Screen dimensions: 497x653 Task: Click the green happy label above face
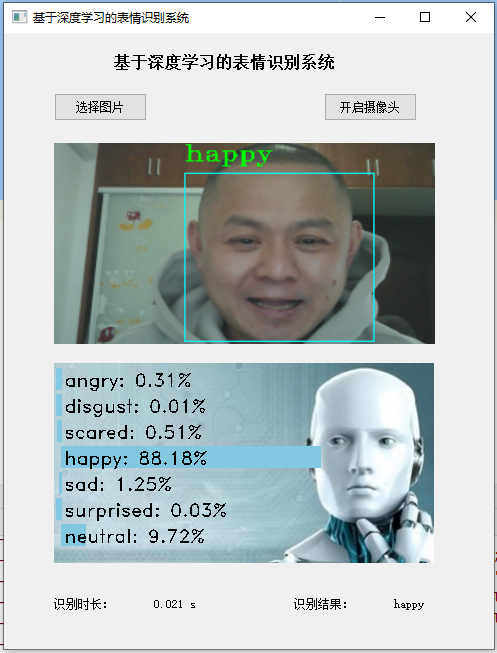229,155
